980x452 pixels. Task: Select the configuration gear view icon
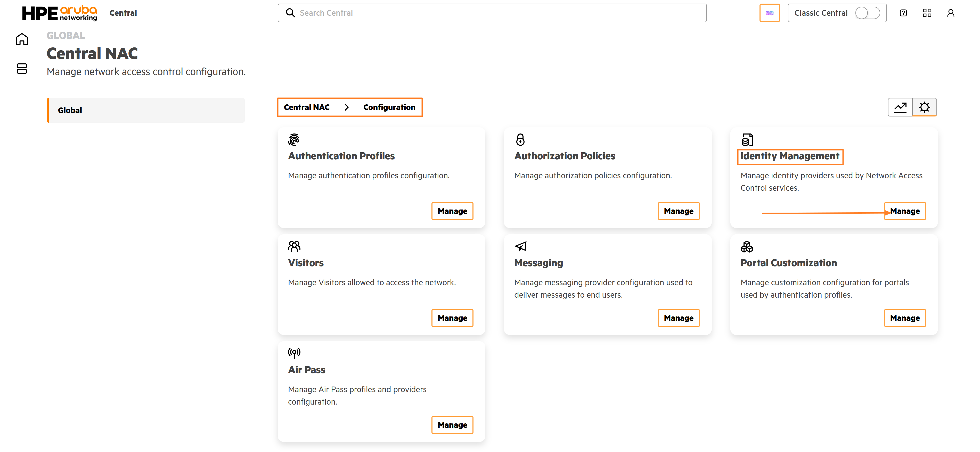point(925,107)
